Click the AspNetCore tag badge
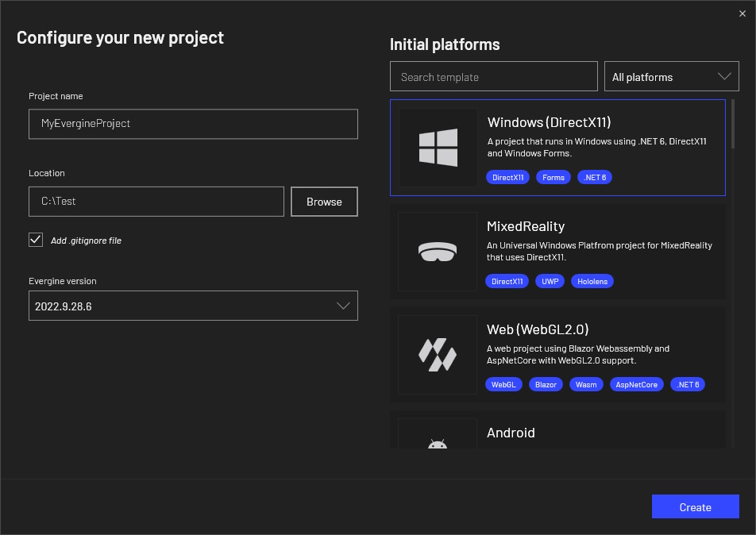Image resolution: width=756 pixels, height=535 pixels. click(x=637, y=384)
